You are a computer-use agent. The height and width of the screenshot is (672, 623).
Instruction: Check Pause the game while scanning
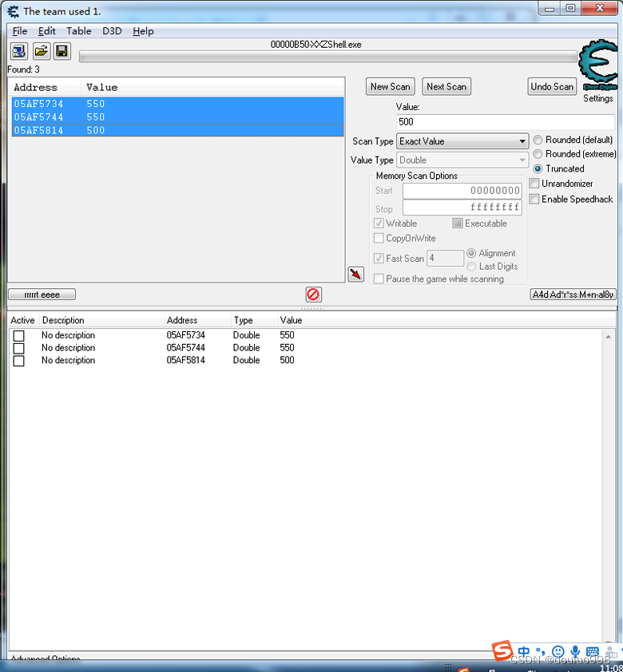(379, 279)
